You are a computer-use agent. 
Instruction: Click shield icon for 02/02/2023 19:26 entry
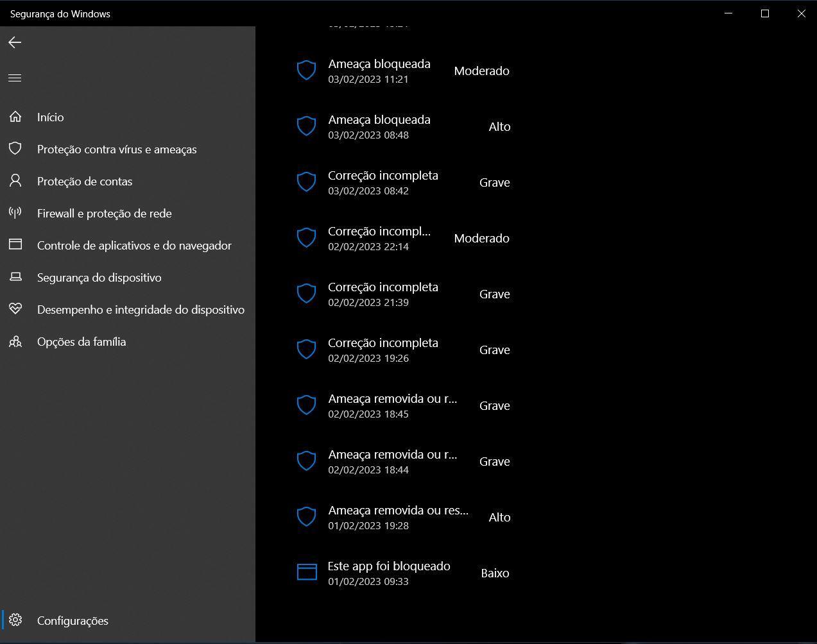click(x=307, y=350)
